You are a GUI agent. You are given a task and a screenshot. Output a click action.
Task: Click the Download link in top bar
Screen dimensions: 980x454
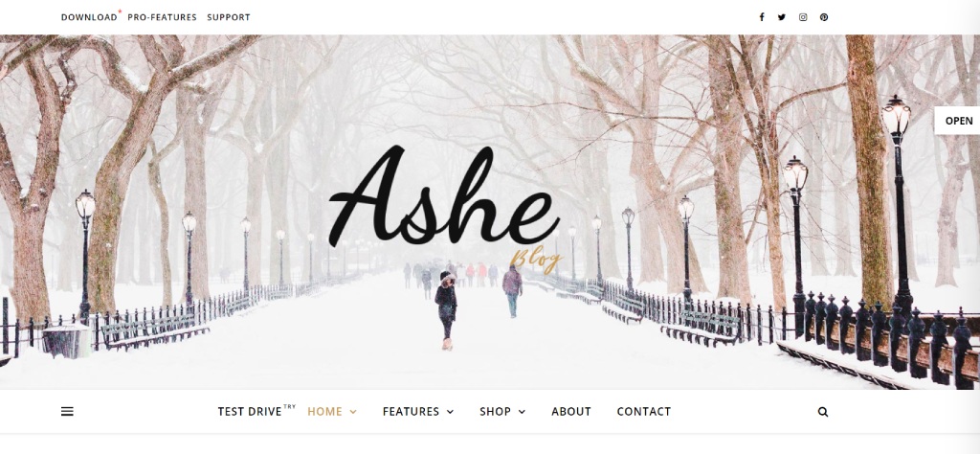89,17
